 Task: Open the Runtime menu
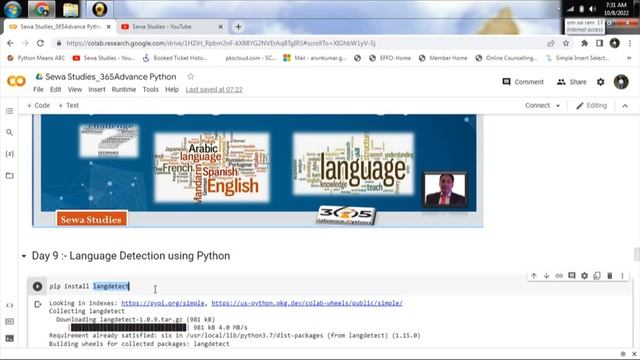(x=124, y=89)
